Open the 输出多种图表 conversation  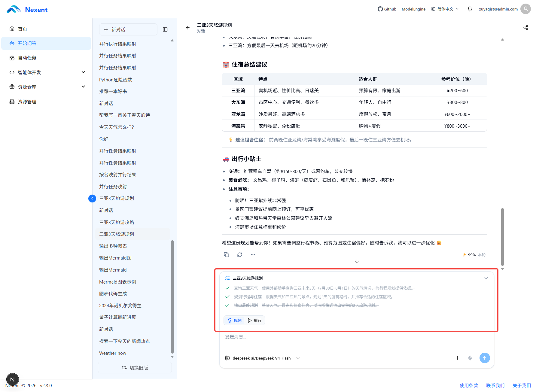[x=132, y=246]
